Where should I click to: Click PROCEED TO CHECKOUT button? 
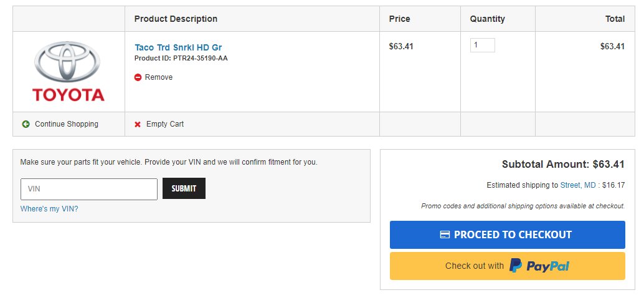pos(507,235)
